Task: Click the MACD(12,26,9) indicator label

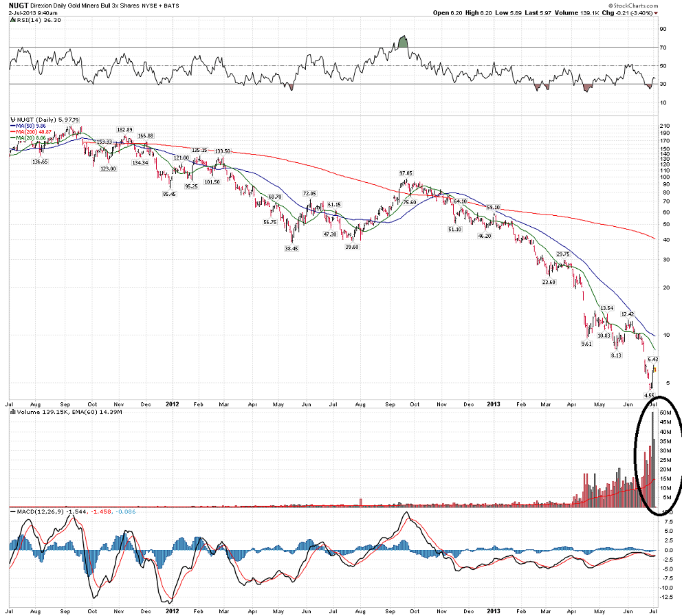Action: (42, 511)
